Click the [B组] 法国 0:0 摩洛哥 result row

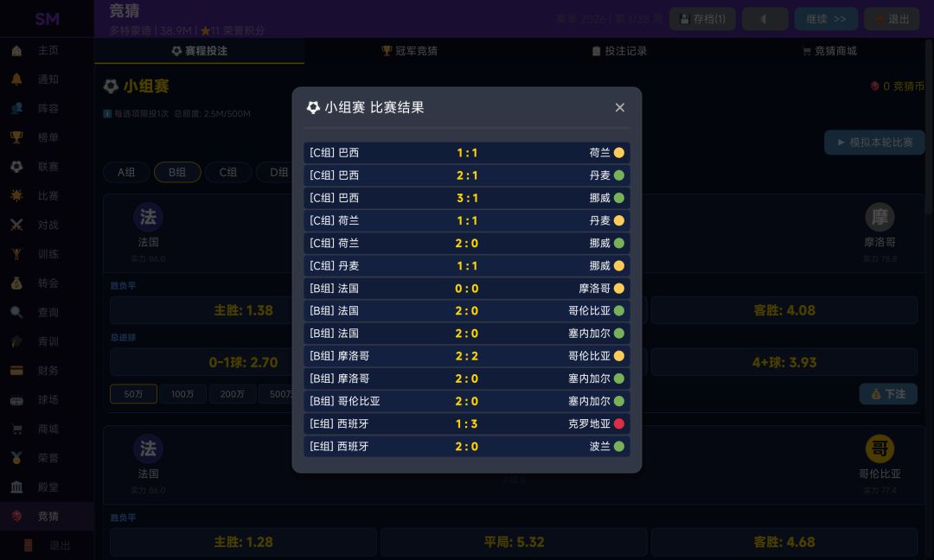(x=467, y=289)
